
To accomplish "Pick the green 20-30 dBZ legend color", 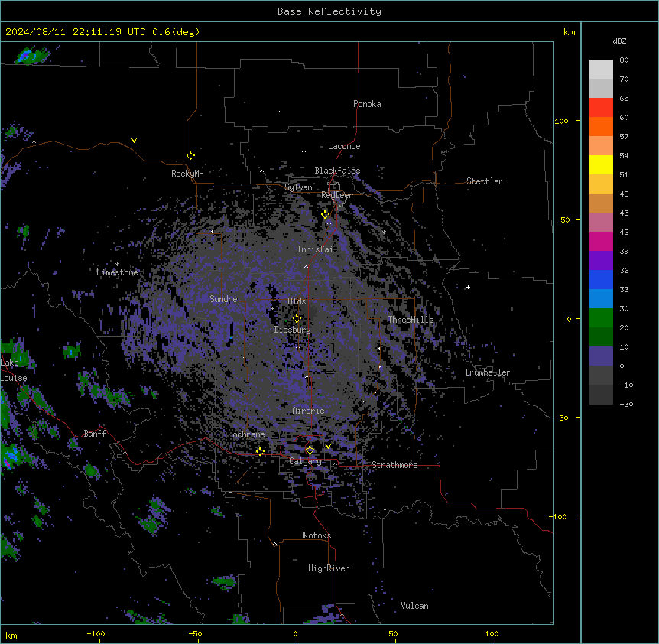I will [x=601, y=318].
